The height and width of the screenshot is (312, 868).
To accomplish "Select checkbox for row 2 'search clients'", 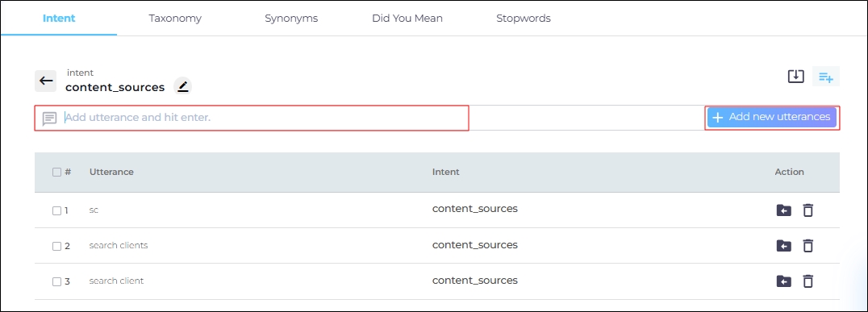I will click(56, 246).
